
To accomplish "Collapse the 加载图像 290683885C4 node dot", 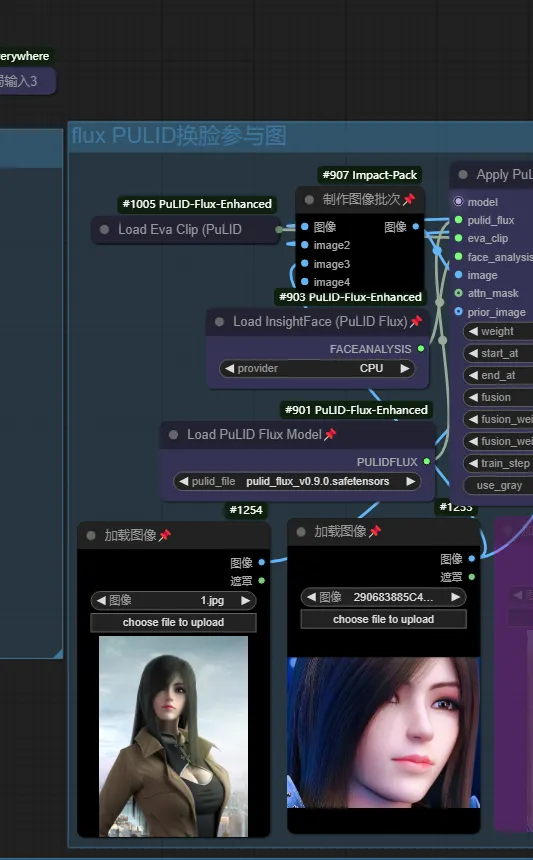I will 300,531.
